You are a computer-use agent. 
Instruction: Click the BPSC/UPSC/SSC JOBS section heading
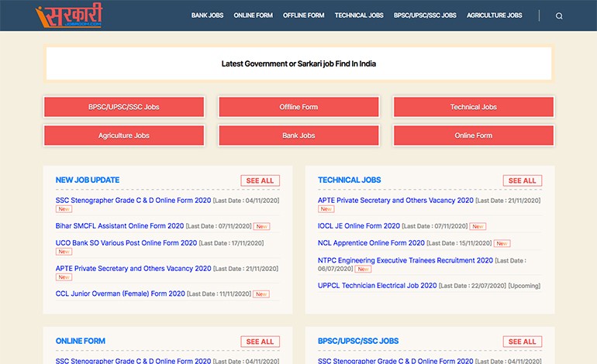[x=358, y=341]
